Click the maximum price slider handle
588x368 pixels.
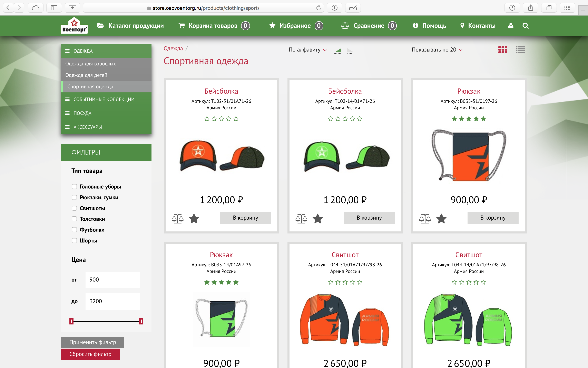[x=141, y=322]
